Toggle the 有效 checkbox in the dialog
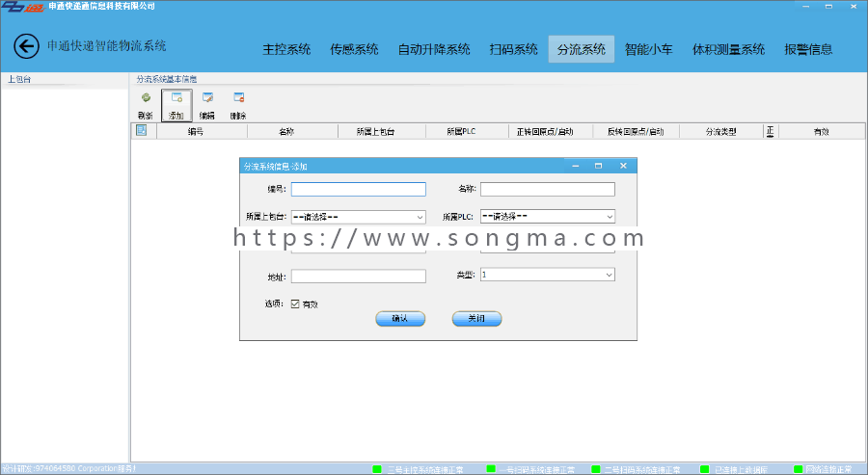The height and width of the screenshot is (475, 868). click(295, 303)
